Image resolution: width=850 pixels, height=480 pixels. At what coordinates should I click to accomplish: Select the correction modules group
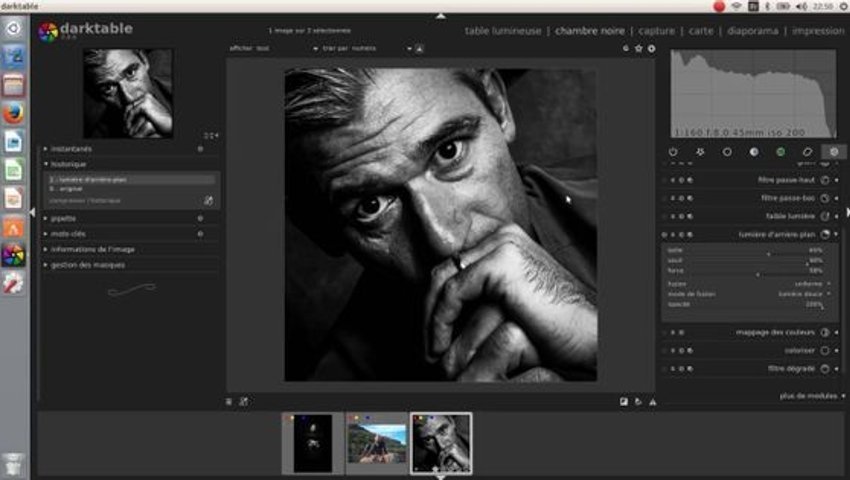(807, 152)
